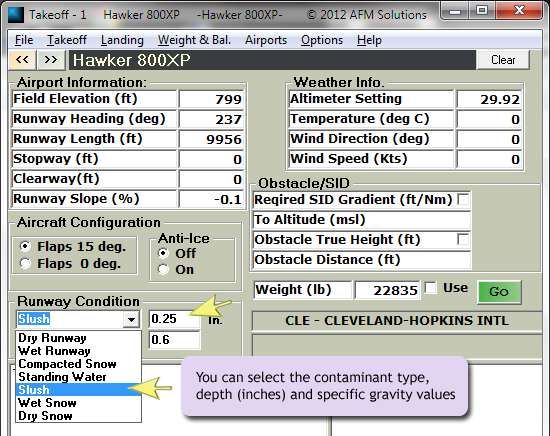Click Obstacle True Height field
The image size is (550, 436).
tap(361, 240)
